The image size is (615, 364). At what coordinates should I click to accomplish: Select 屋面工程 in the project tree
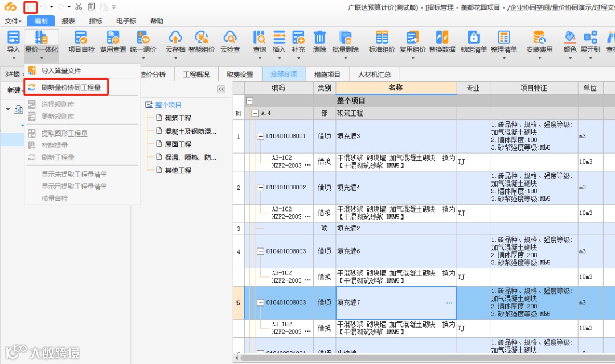(x=178, y=144)
